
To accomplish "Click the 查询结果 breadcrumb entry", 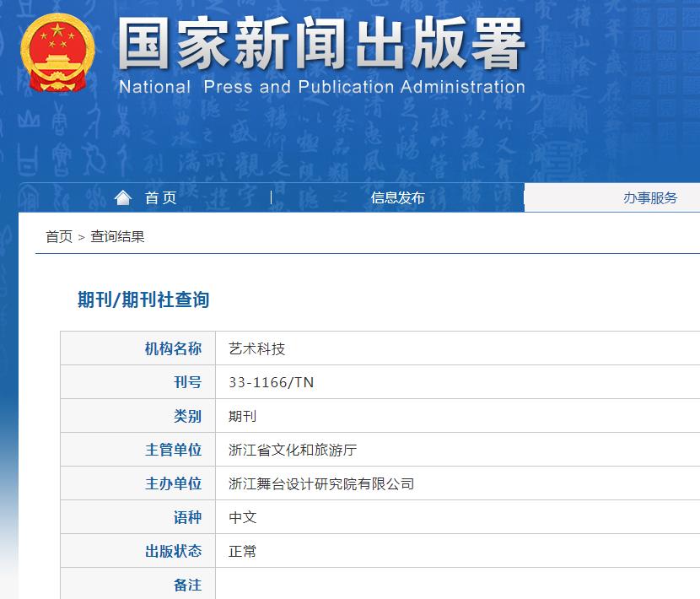I will [117, 237].
